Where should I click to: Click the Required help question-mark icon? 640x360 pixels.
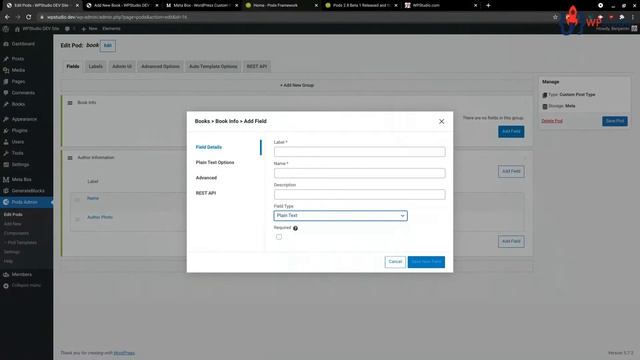296,228
